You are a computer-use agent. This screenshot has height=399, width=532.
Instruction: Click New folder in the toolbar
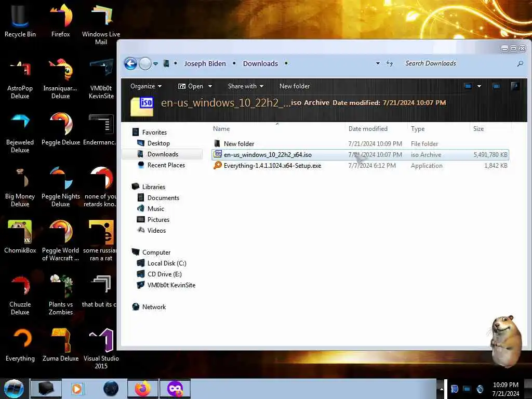pyautogui.click(x=295, y=86)
